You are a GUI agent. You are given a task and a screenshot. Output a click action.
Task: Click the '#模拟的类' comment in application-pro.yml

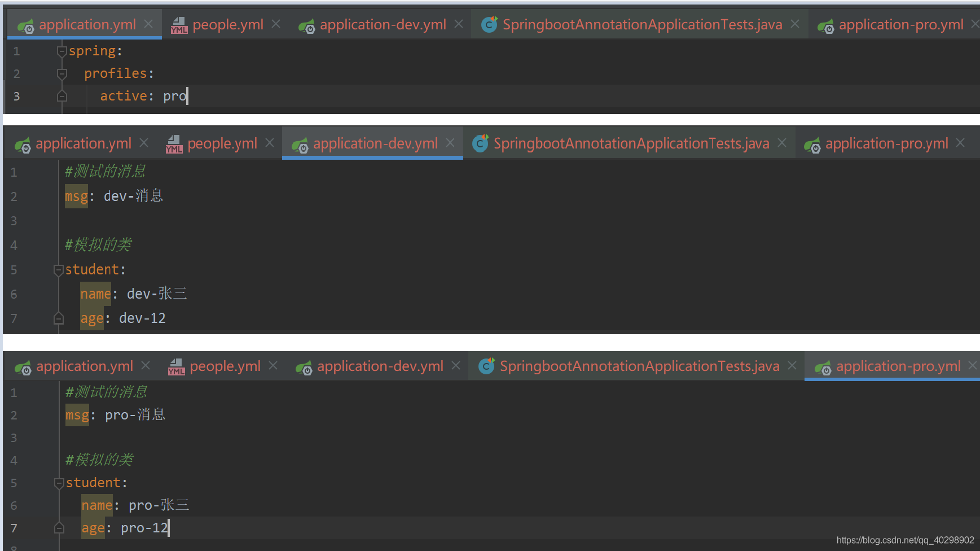(x=99, y=460)
